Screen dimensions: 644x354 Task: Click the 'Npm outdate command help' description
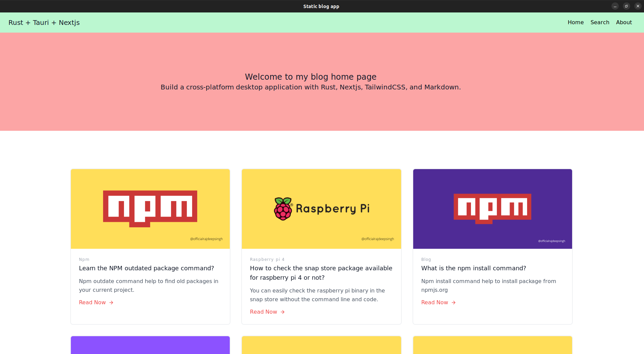[x=148, y=285]
